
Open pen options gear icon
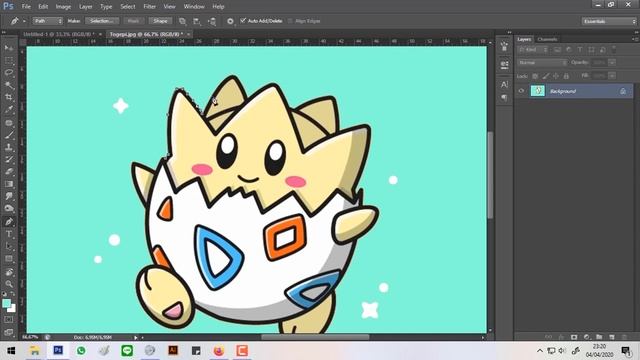(230, 21)
